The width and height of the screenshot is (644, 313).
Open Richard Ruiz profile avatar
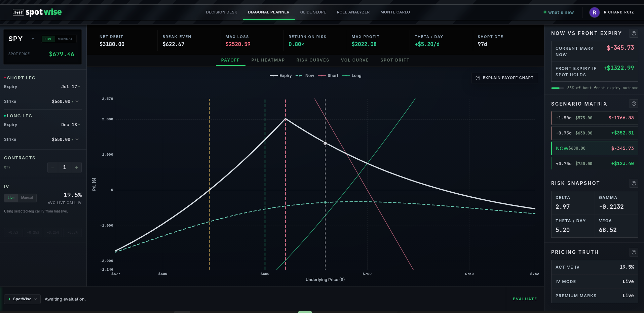[x=594, y=12]
